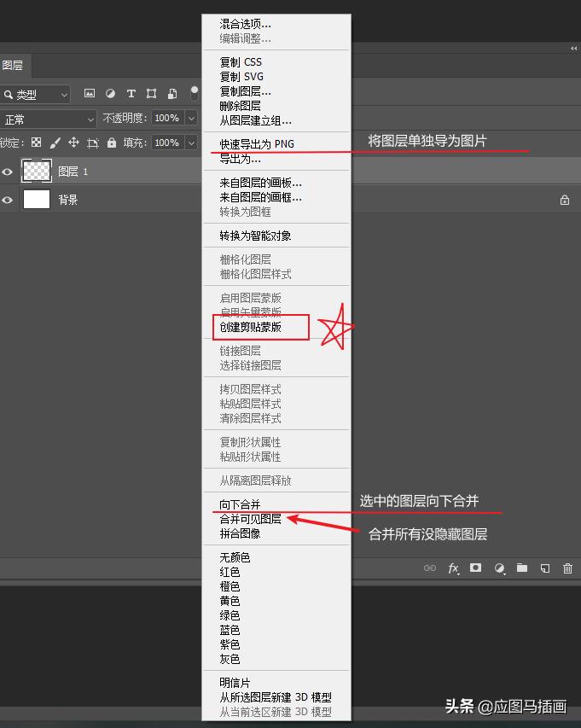Open the 类型 filter type dropdown
Screen dimensions: 581x728
35,95
